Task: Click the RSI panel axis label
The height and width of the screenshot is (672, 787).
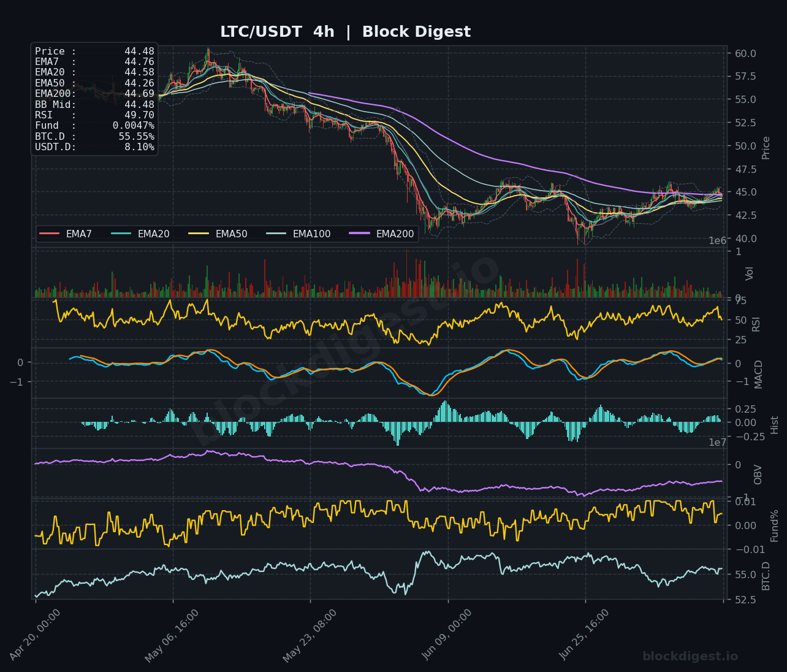Action: pyautogui.click(x=756, y=324)
